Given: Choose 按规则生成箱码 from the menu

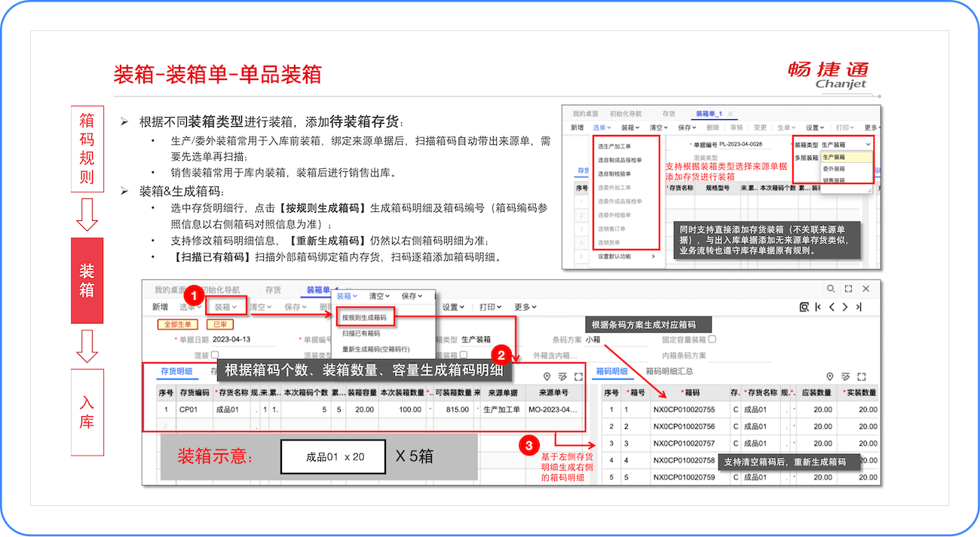Looking at the screenshot, I should coord(366,317).
